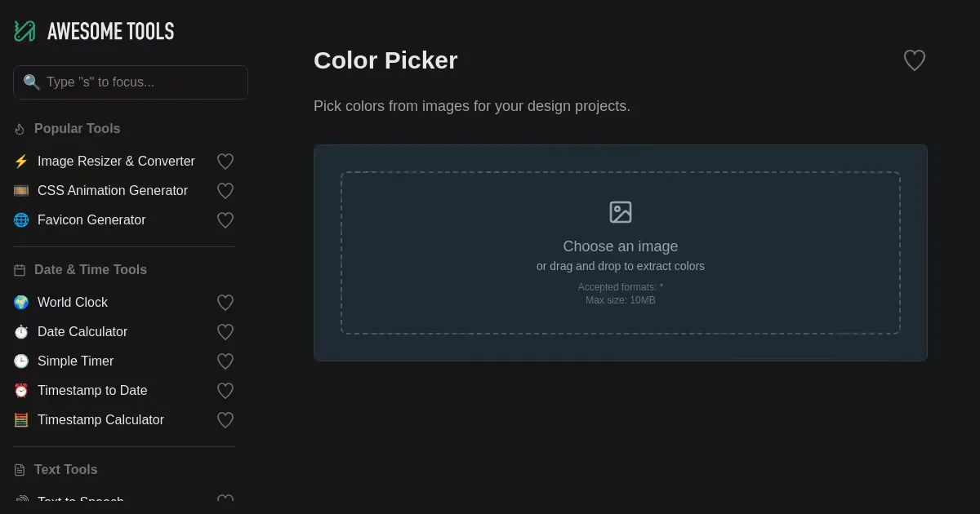Open CSS Animation Generator from sidebar
This screenshot has width=980, height=514.
[113, 191]
